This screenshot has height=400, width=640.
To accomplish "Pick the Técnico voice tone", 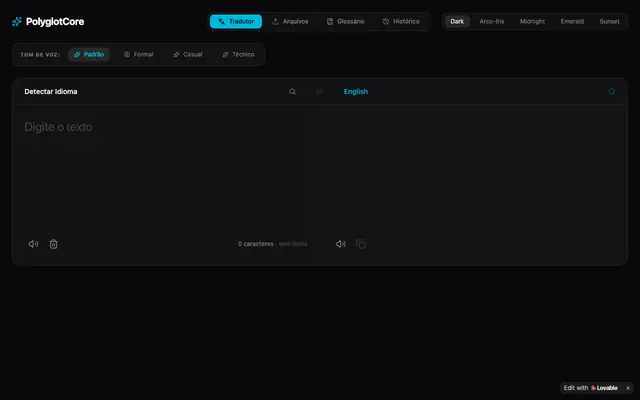I will pyautogui.click(x=238, y=55).
